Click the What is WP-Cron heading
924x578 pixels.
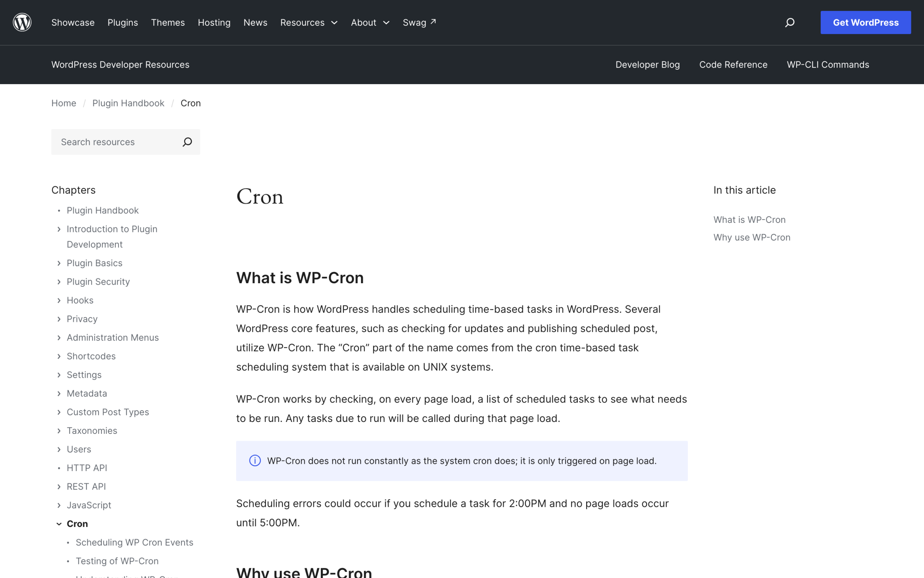click(300, 278)
